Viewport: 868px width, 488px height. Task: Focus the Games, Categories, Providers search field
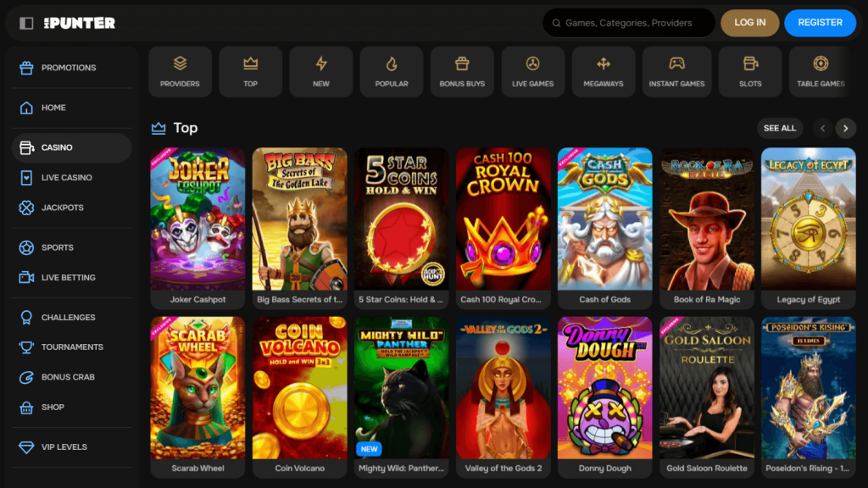629,23
